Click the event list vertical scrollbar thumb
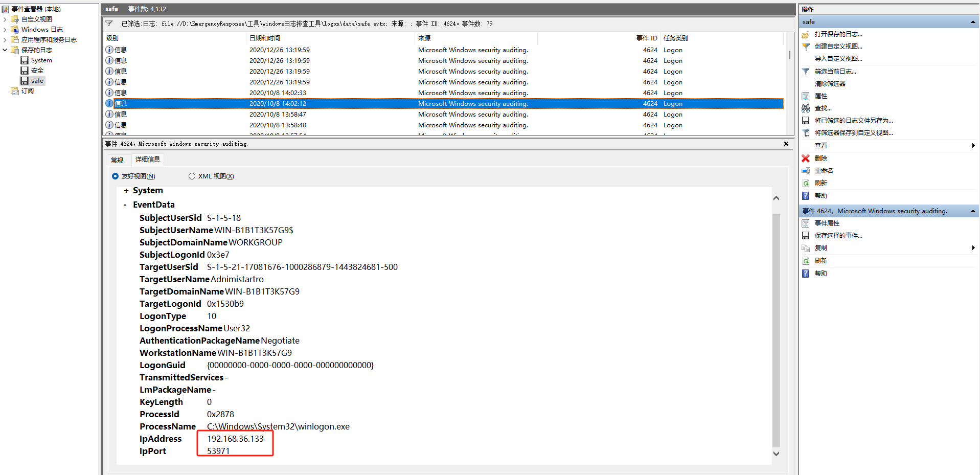Viewport: 980px width, 475px height. [790, 55]
